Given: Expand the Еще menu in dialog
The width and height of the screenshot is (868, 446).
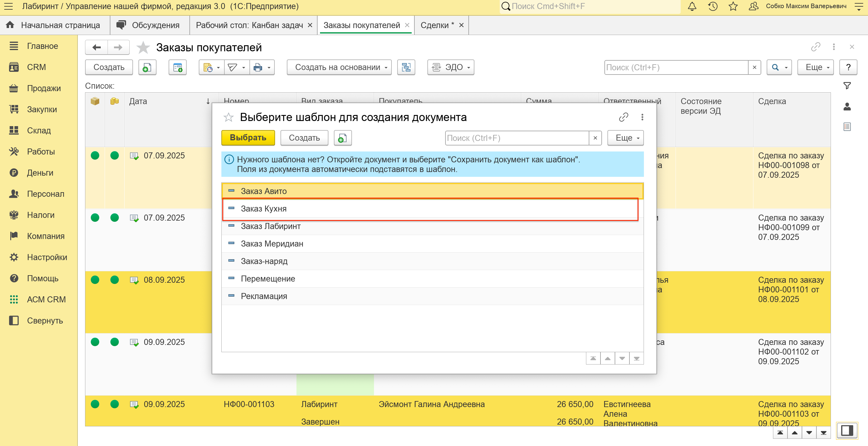Looking at the screenshot, I should [625, 138].
